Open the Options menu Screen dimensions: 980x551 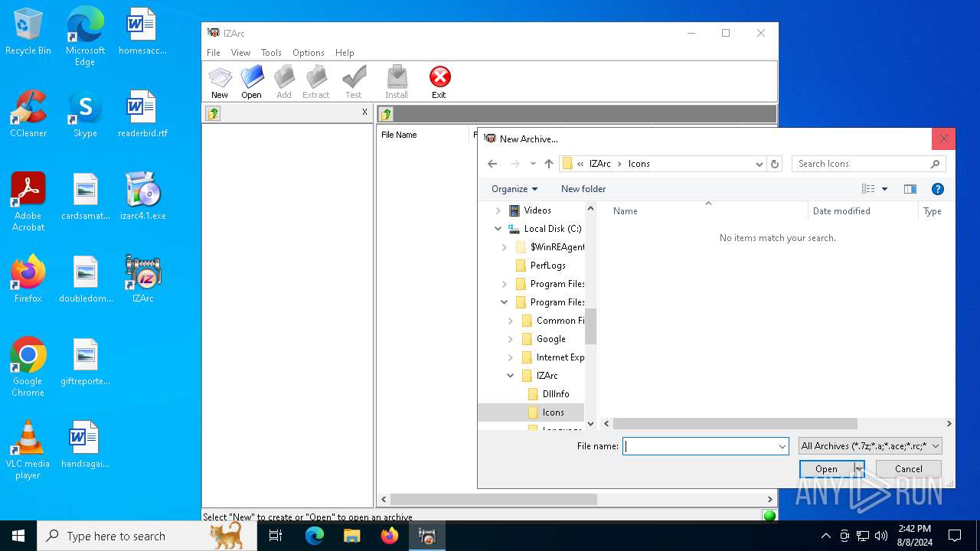point(309,53)
